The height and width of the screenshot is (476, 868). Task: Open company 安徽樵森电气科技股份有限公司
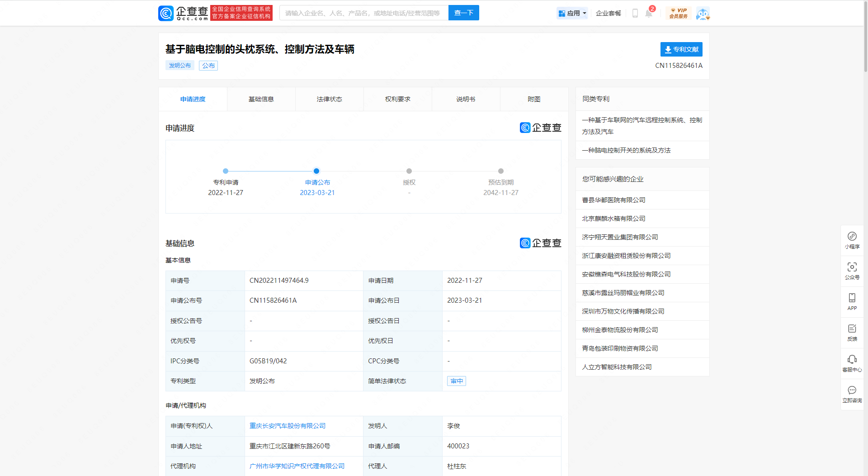626,274
